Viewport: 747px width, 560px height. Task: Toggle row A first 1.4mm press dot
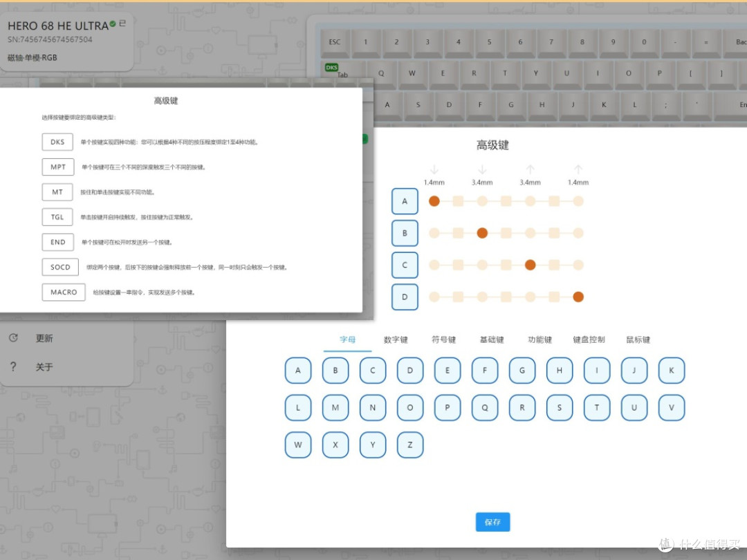coord(434,201)
